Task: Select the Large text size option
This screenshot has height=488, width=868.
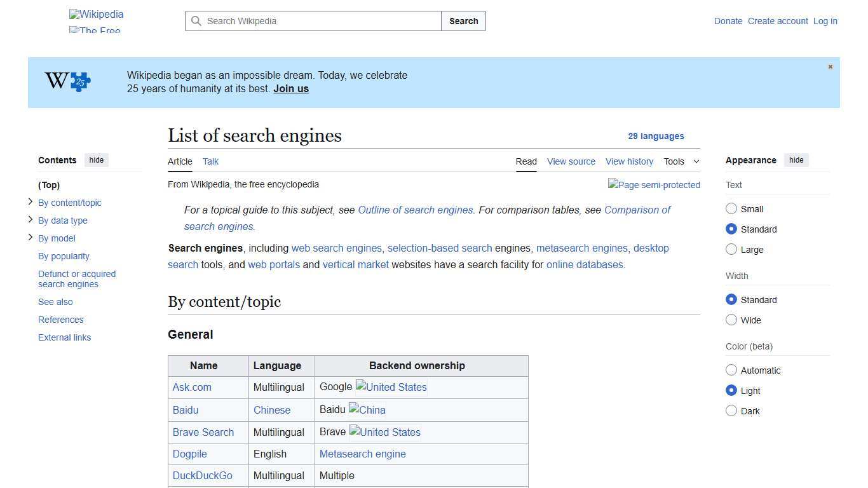Action: point(731,249)
